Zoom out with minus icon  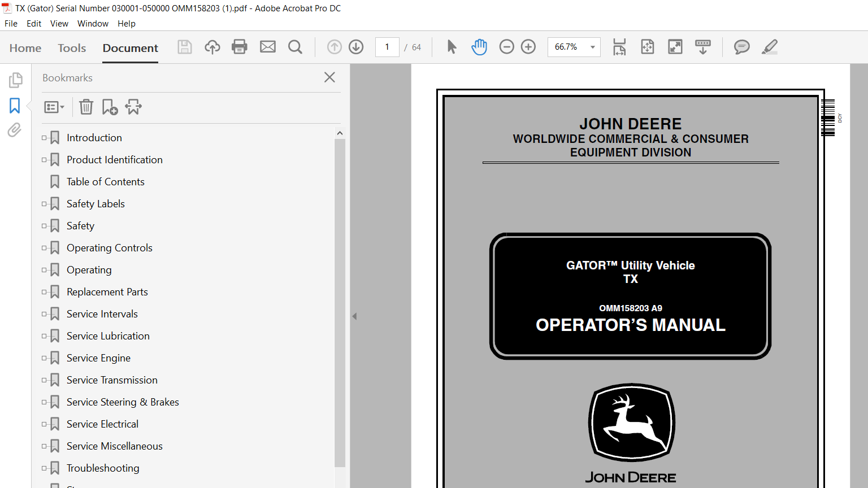click(x=507, y=47)
